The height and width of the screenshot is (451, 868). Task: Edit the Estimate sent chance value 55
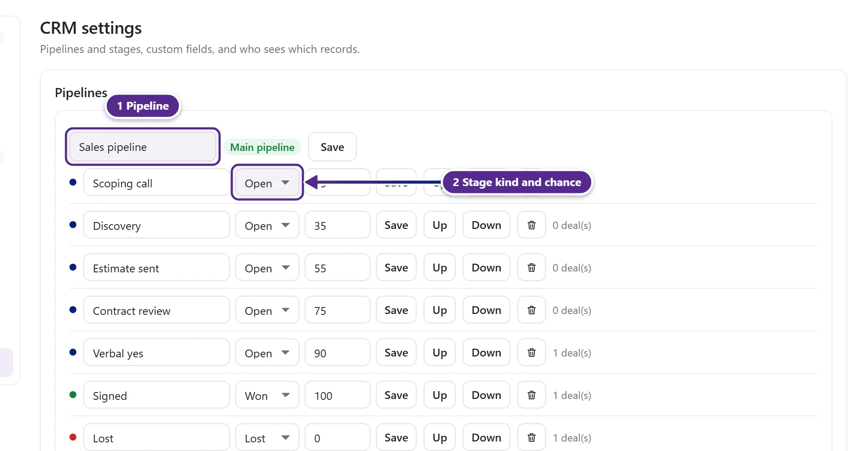(x=337, y=268)
